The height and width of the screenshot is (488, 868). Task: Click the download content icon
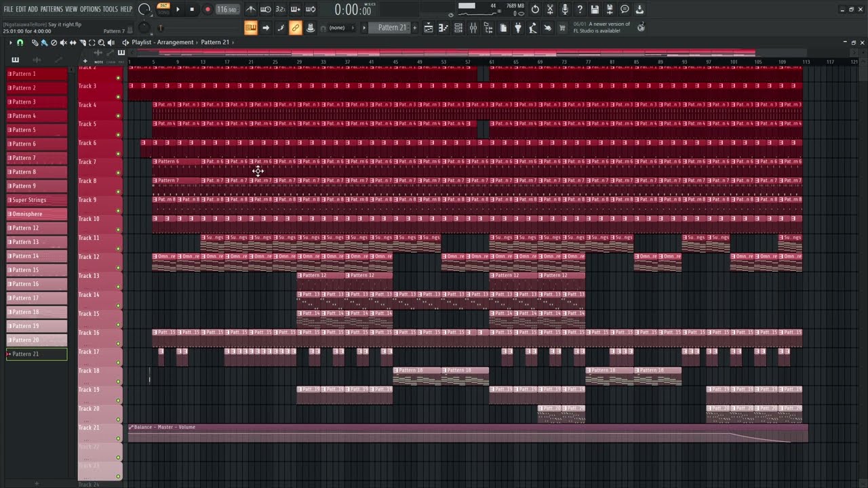coord(640,9)
